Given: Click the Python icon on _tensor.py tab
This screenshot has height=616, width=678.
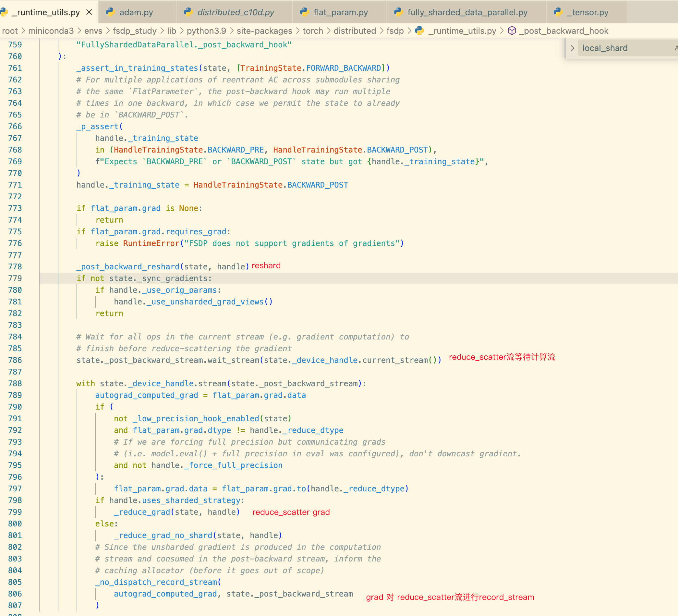Looking at the screenshot, I should [x=558, y=12].
